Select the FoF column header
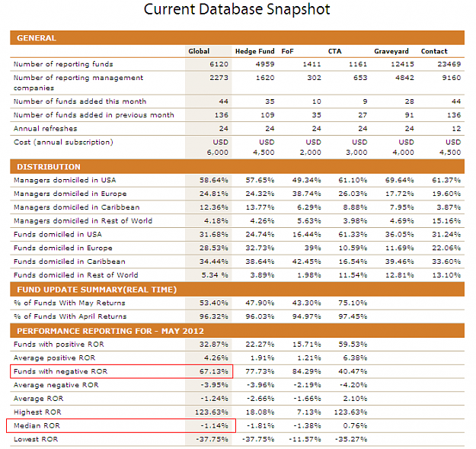Screen dimensions: 476x449 287,51
